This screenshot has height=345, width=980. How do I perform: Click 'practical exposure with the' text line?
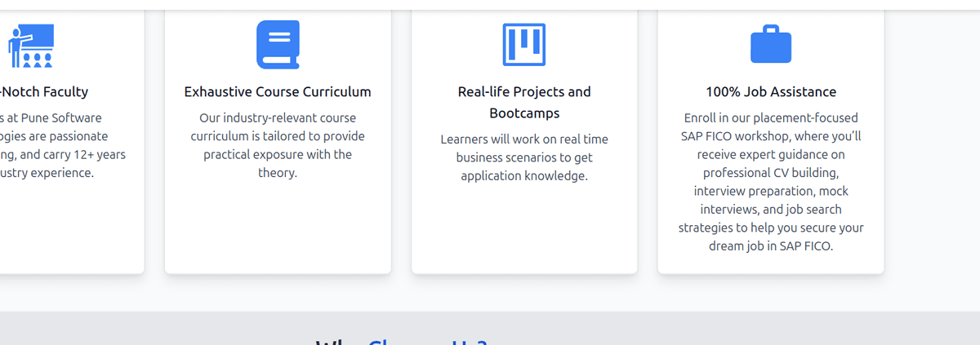[x=278, y=154]
